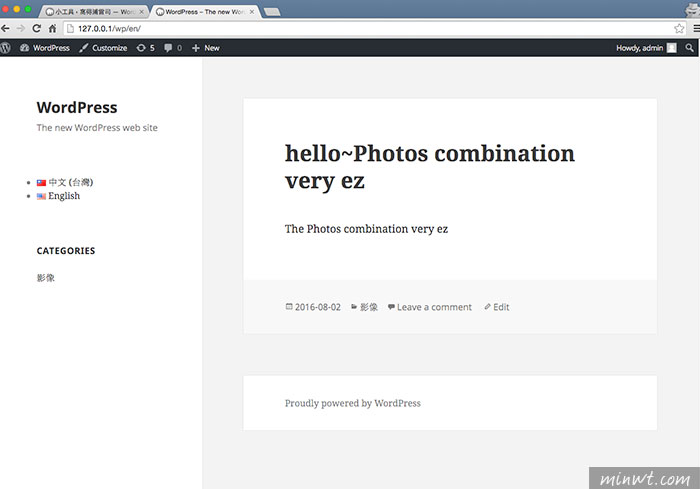Open the hello~Photos combination post title
Viewport: 700px width, 489px height.
[430, 167]
